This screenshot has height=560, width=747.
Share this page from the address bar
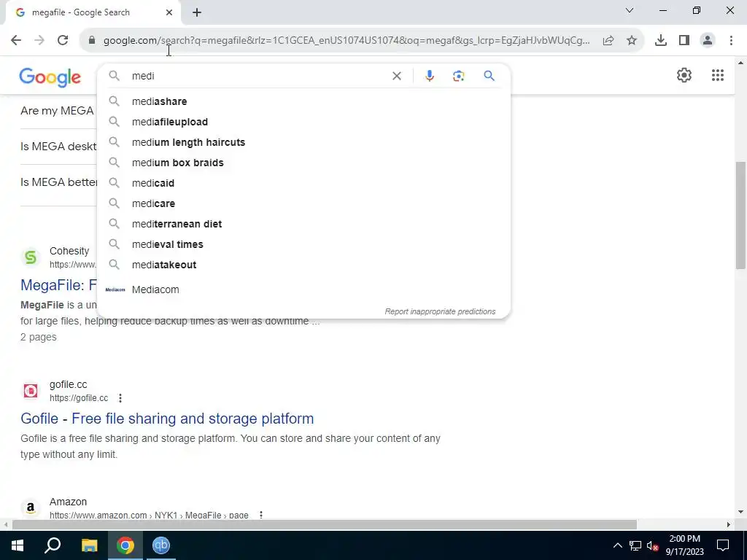(608, 41)
